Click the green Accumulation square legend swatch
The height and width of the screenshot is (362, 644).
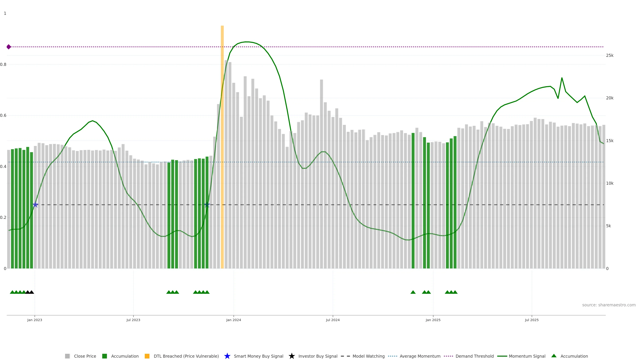(104, 356)
